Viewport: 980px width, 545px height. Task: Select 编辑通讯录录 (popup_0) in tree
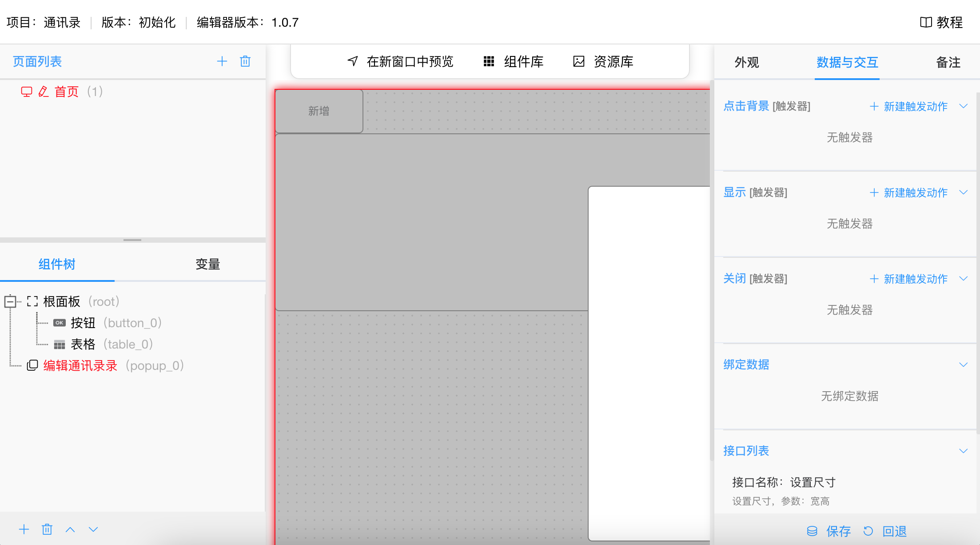pyautogui.click(x=113, y=365)
